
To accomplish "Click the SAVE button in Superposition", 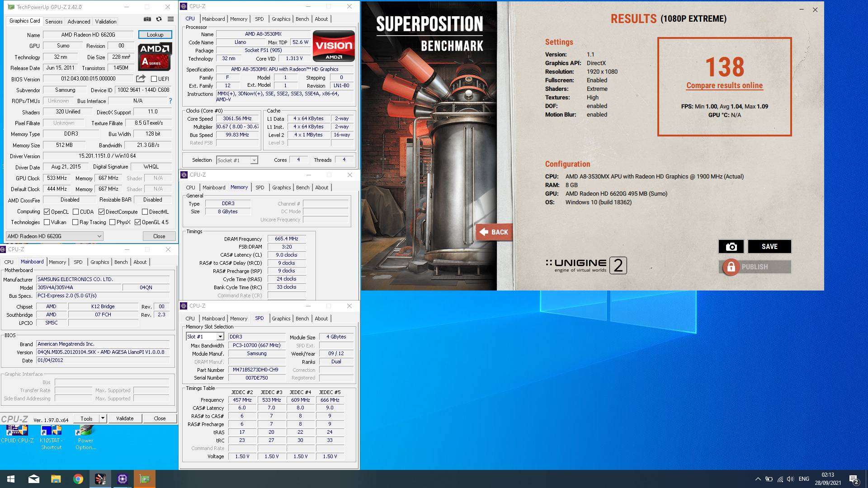I will click(769, 246).
